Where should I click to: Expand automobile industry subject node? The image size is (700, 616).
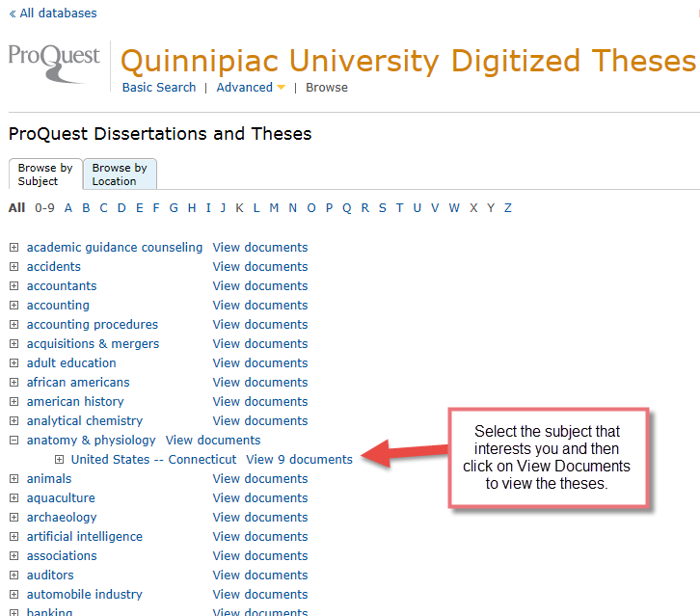point(14,594)
